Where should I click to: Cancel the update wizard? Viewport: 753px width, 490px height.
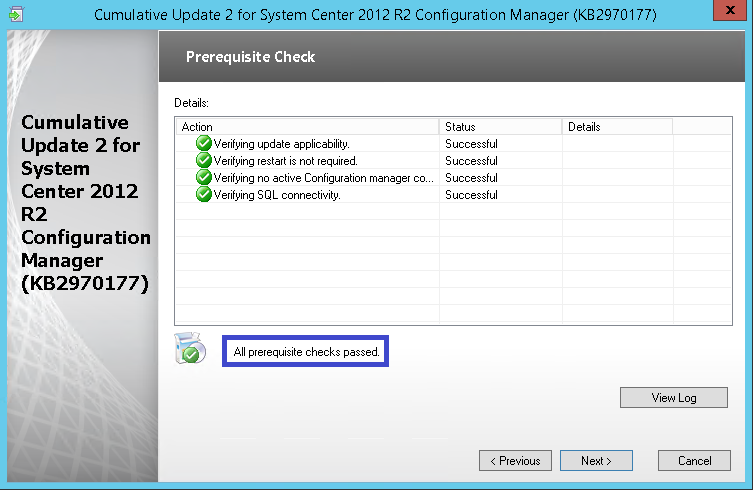[x=694, y=461]
